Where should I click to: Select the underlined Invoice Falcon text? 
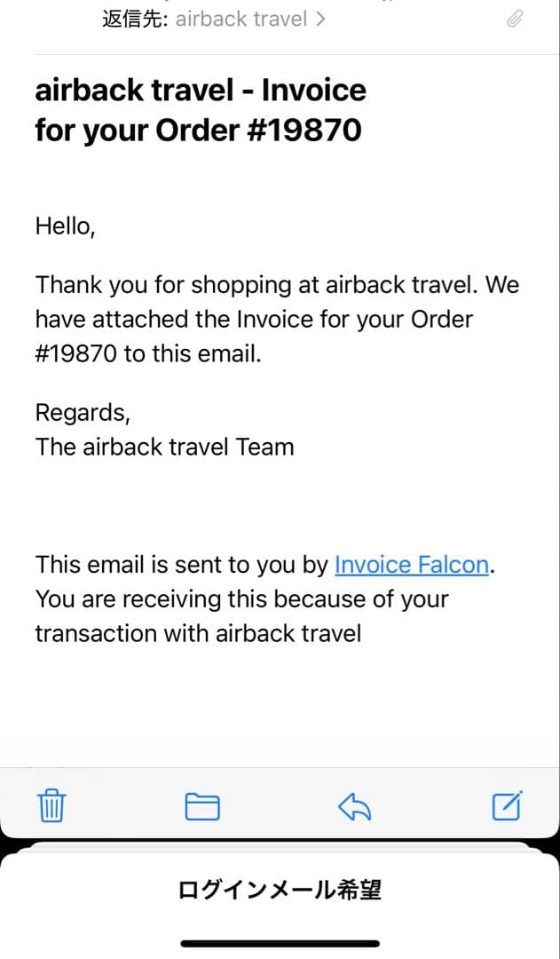(x=411, y=565)
